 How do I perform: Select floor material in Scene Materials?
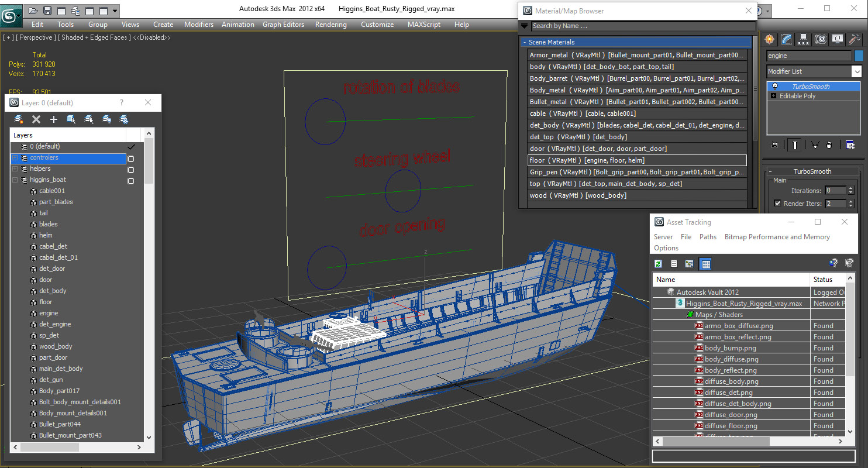point(637,160)
